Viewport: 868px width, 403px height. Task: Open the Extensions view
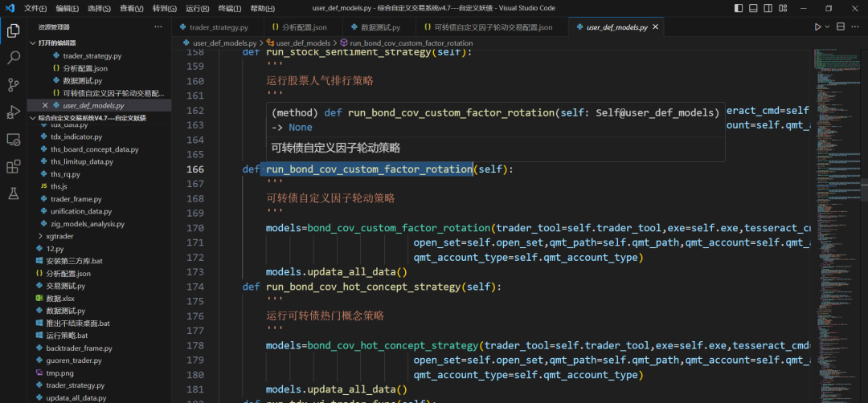coord(14,166)
